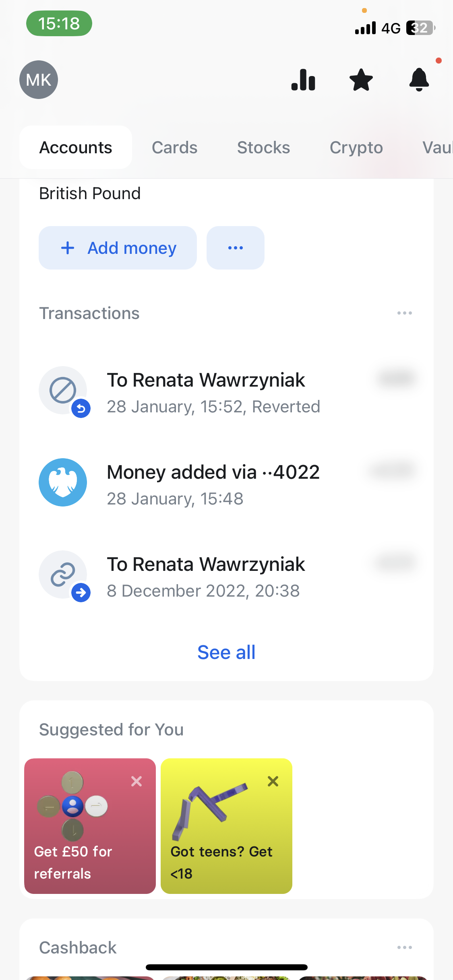453x980 pixels.
Task: Open the account more-actions ellipsis button
Action: [236, 248]
